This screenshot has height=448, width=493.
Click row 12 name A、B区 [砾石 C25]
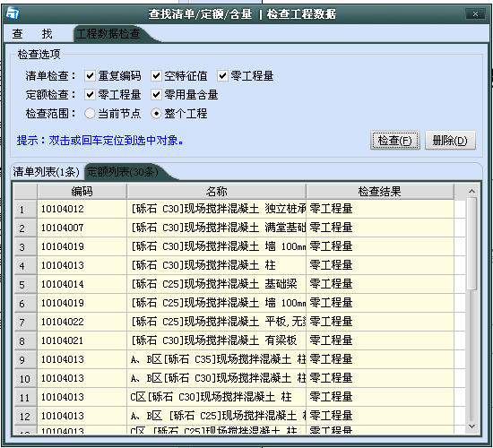[x=217, y=417]
